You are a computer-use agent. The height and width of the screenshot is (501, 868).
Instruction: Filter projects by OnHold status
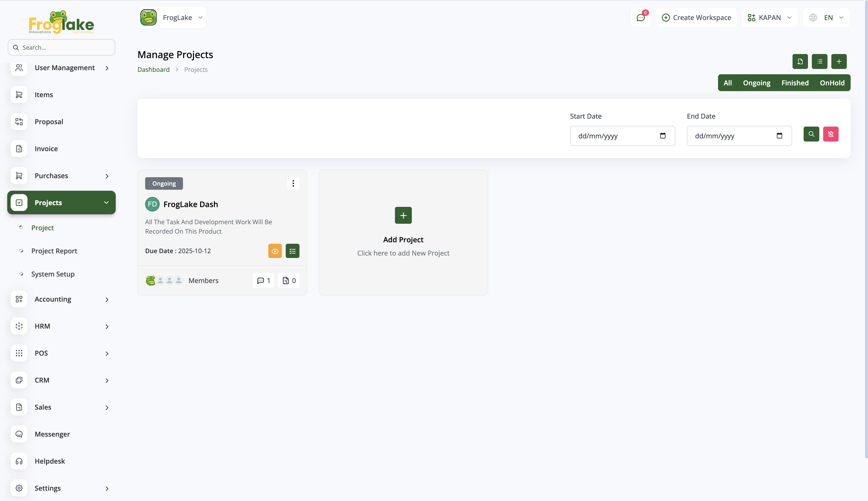[832, 83]
